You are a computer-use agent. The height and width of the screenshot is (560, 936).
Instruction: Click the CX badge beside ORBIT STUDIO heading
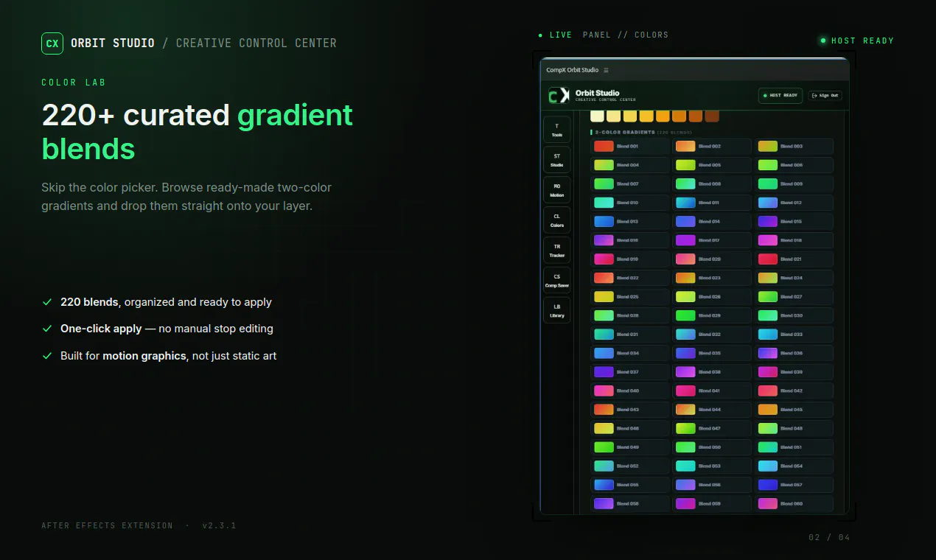click(x=52, y=43)
